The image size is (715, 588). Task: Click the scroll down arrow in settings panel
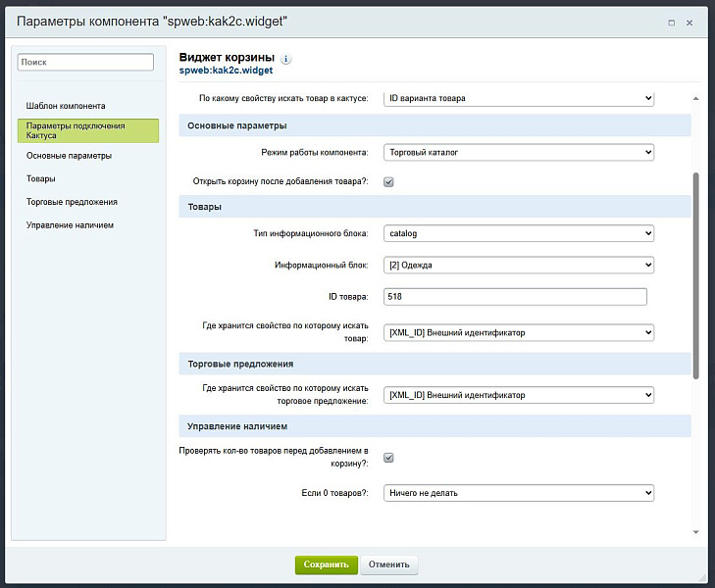tap(696, 531)
